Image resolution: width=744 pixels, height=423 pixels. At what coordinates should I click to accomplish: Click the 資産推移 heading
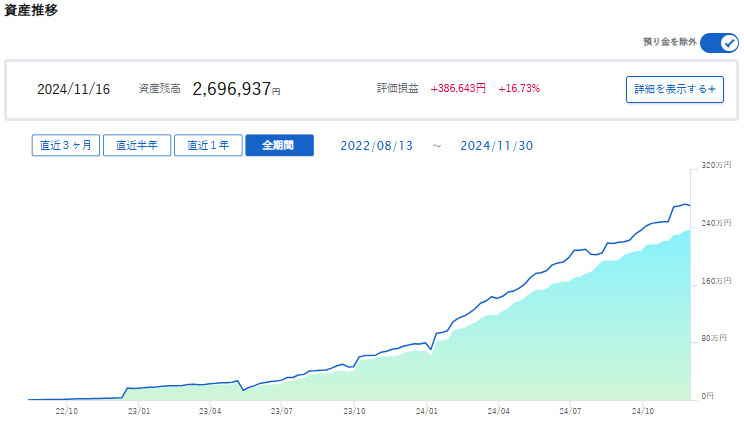point(31,9)
